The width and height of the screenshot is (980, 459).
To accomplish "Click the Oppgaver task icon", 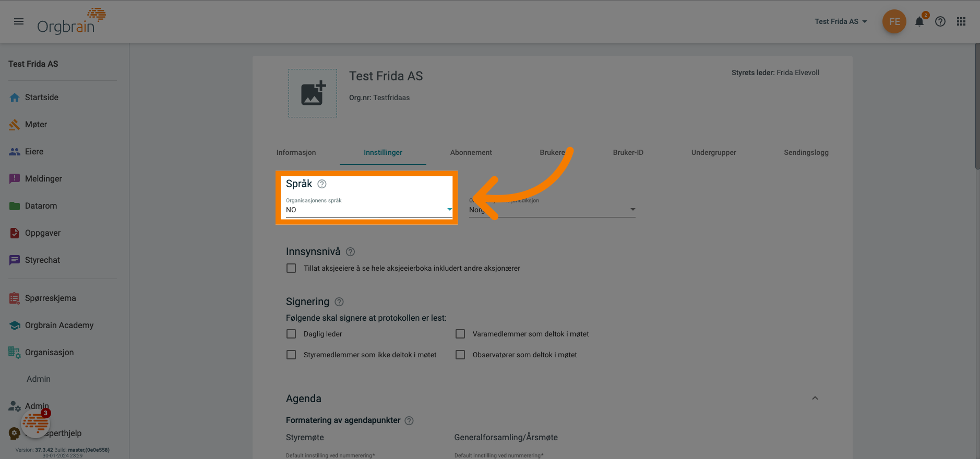I will (x=15, y=233).
